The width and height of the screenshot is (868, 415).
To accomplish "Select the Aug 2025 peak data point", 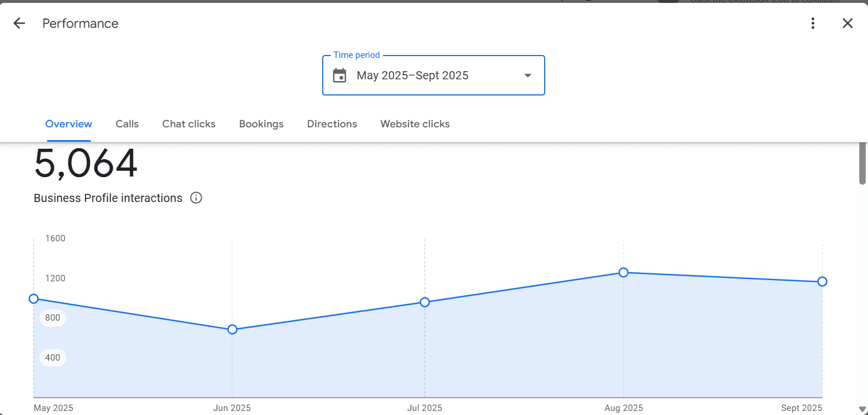I will 623,272.
